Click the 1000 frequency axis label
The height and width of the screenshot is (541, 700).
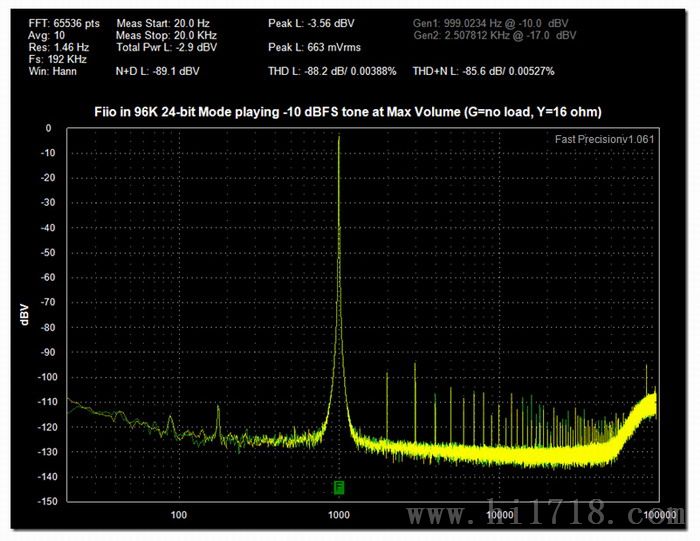pos(339,515)
